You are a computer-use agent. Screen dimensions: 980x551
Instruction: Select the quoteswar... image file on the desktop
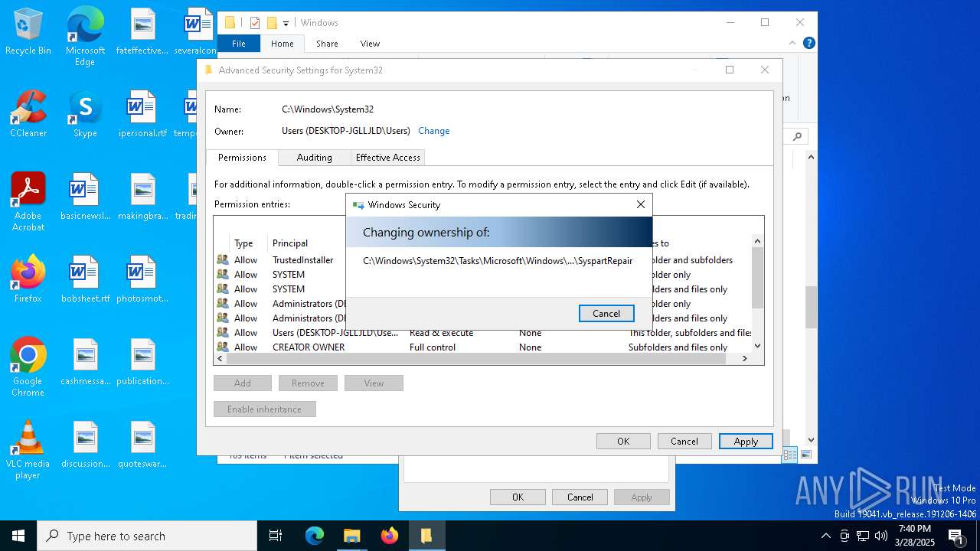tap(142, 445)
